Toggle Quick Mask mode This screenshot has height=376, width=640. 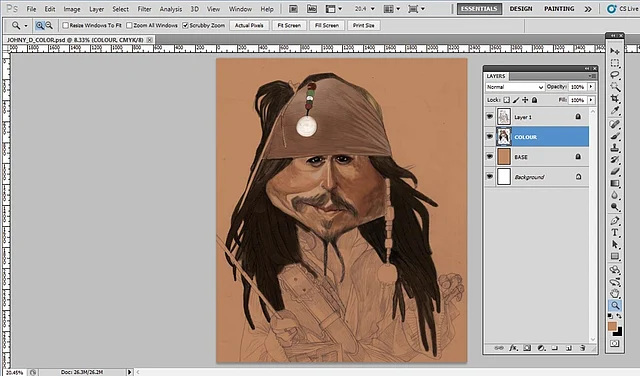coord(615,344)
